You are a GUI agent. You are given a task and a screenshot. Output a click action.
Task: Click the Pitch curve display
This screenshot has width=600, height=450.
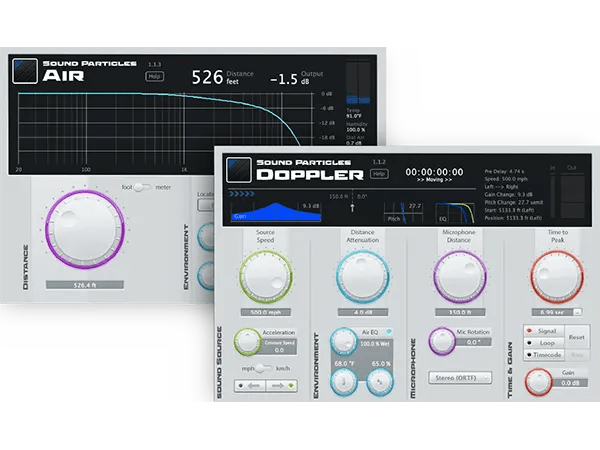click(403, 213)
